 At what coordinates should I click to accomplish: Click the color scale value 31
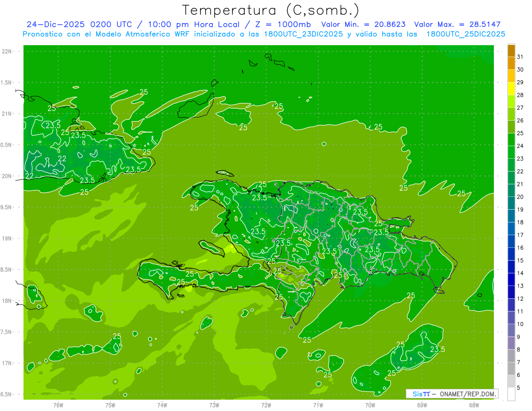520,57
